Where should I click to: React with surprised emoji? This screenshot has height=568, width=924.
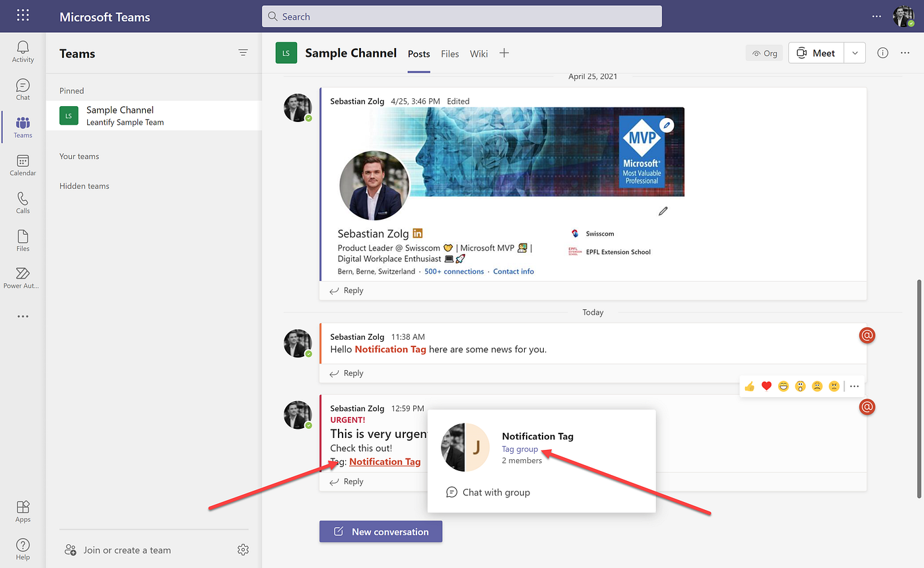tap(800, 387)
